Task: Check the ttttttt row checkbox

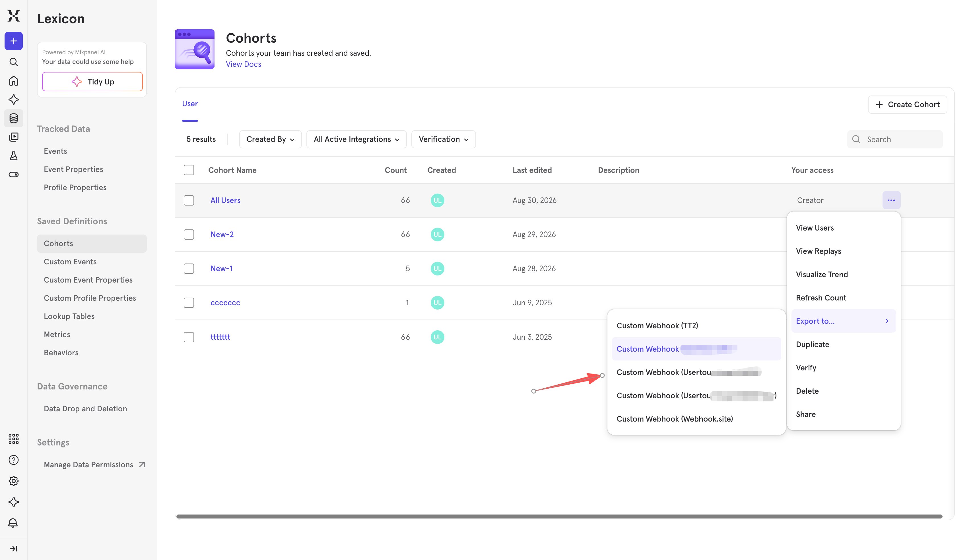Action: [189, 337]
